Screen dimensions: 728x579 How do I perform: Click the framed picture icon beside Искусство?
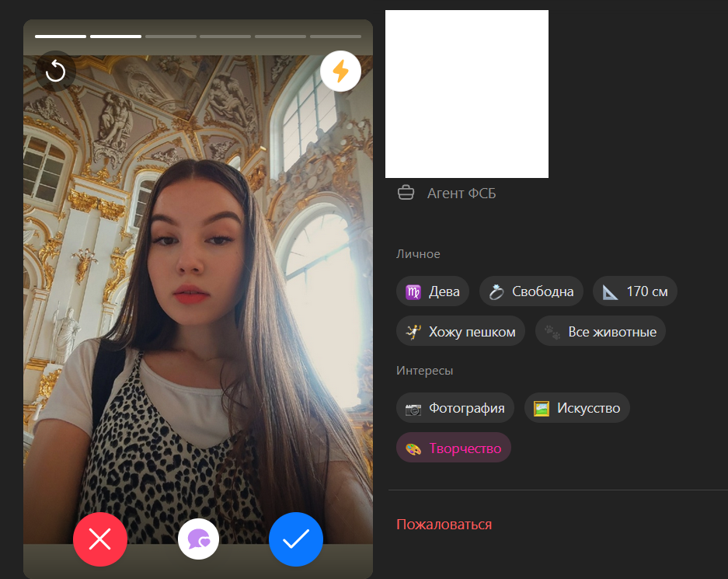[x=542, y=408]
